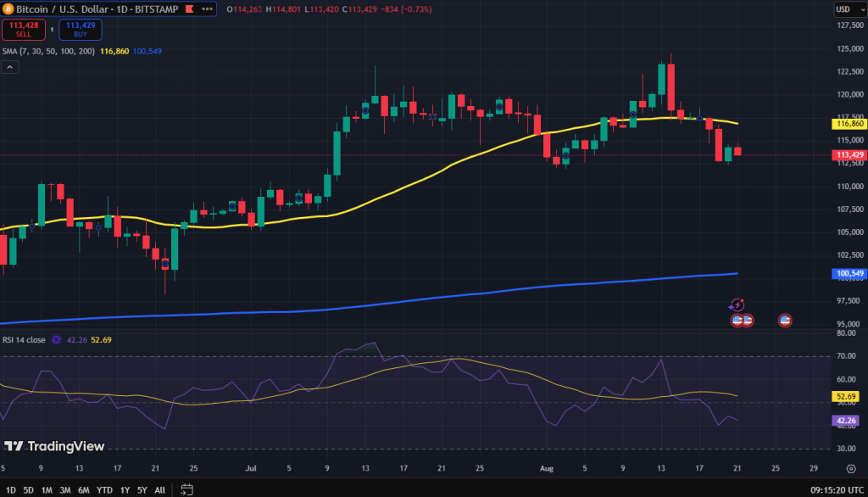Click the 60.00 RSI axis label
The width and height of the screenshot is (868, 497).
click(847, 380)
